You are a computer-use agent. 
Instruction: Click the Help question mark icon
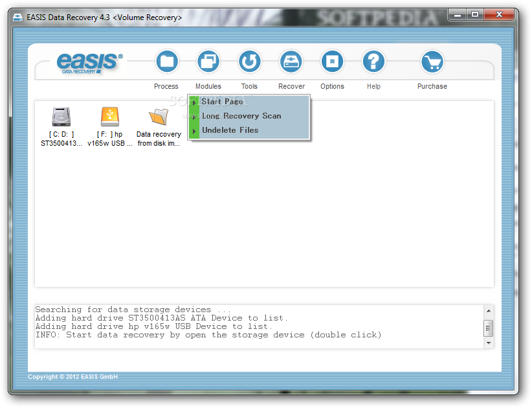373,62
